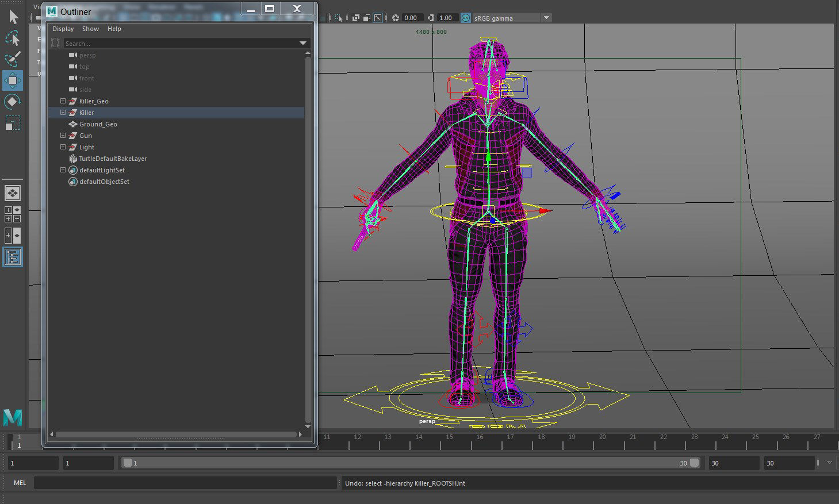839x504 pixels.
Task: Open the Outliner Help menu
Action: 114,29
